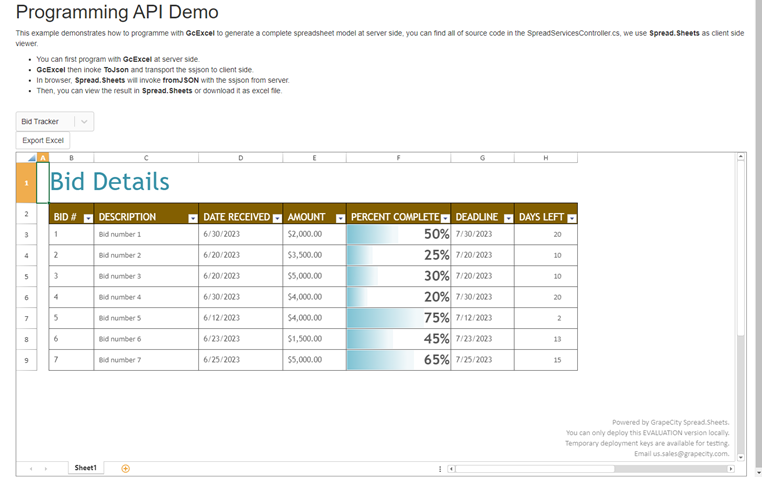Select row 1 header
Image resolution: width=762 pixels, height=477 pixels.
26,183
